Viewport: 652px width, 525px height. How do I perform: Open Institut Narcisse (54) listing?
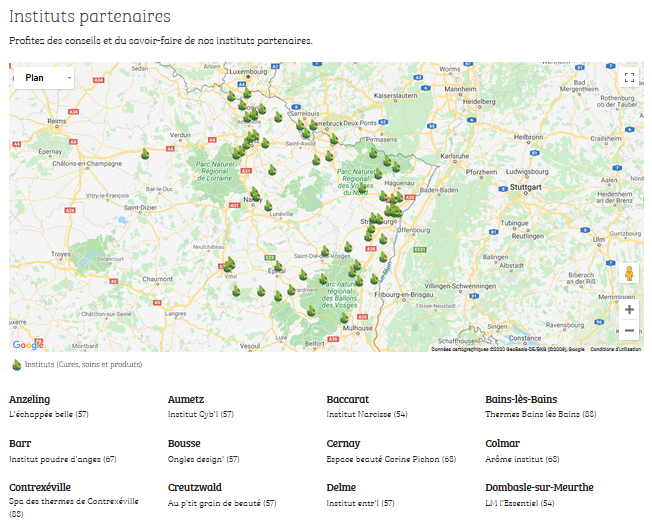(367, 414)
